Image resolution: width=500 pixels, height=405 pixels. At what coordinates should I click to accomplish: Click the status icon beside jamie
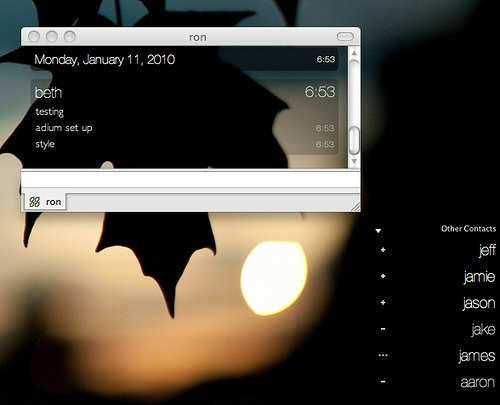383,276
